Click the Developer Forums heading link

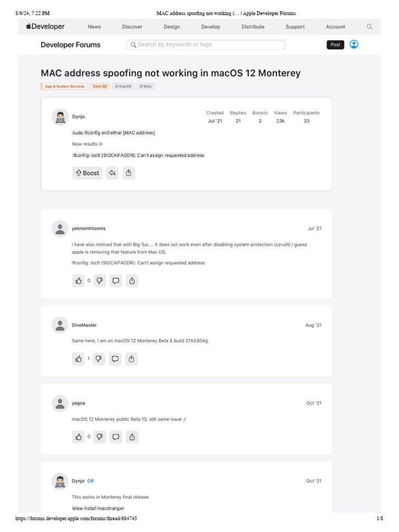[71, 45]
